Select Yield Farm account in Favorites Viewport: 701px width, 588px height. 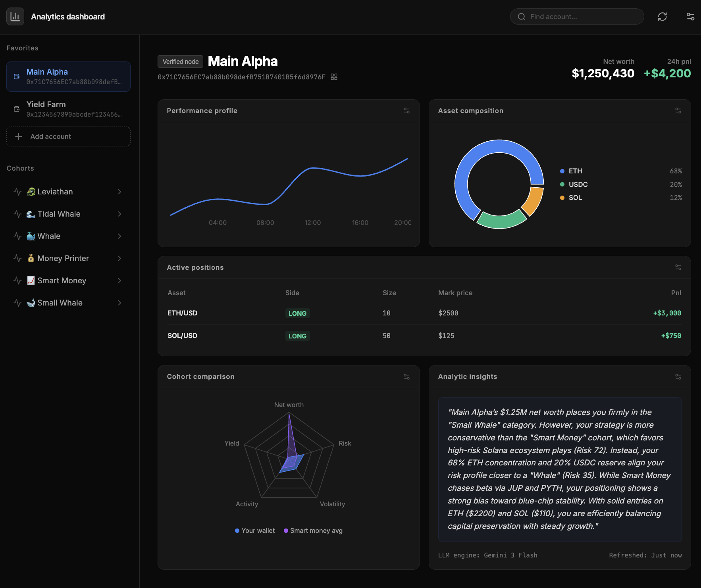pyautogui.click(x=68, y=109)
